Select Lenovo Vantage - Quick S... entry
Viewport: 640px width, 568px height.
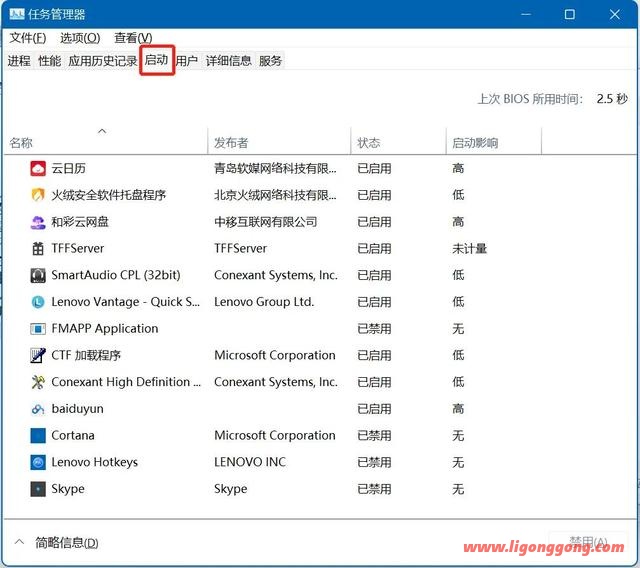tap(125, 302)
